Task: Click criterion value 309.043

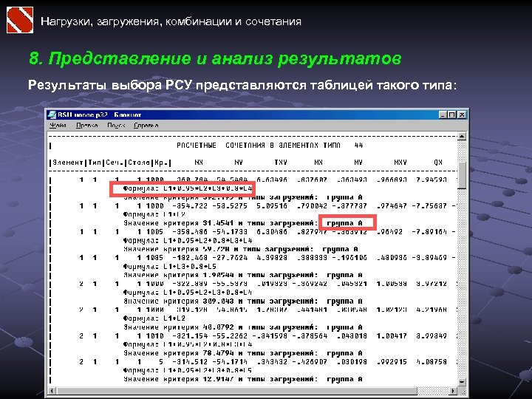Action: coord(218,301)
